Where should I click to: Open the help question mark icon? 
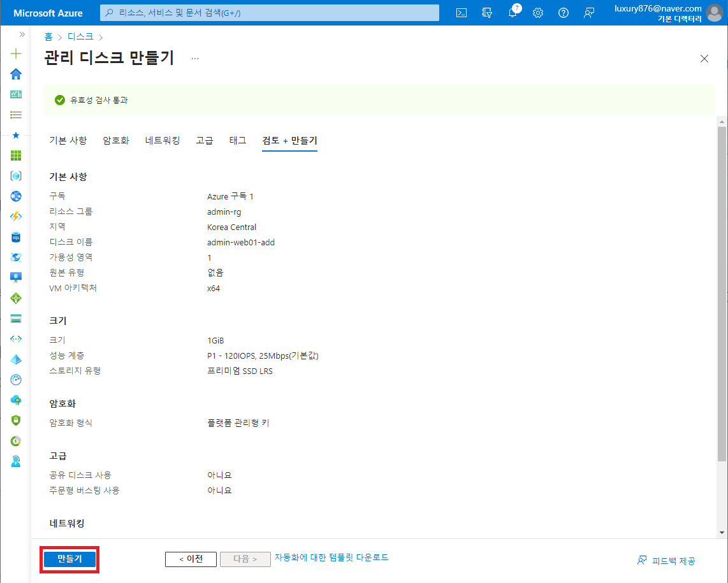tap(564, 13)
